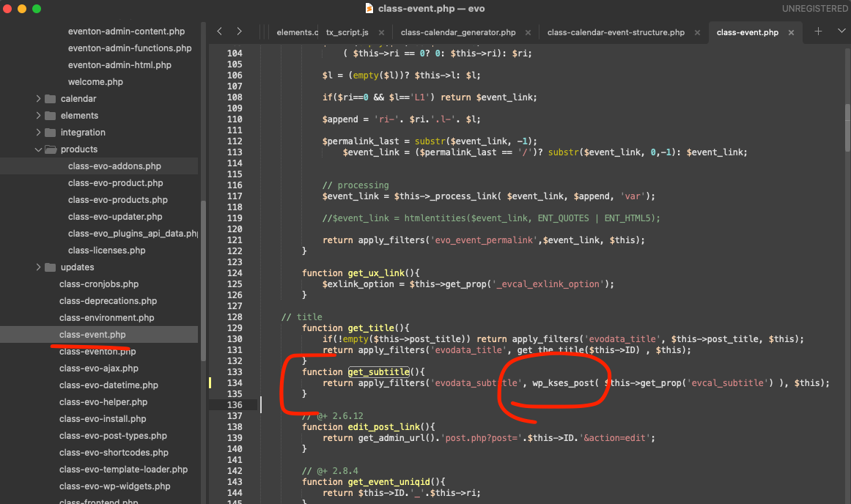Open eventon-admin-html.php in sidebar
Screen dimensions: 851x504
(119, 65)
